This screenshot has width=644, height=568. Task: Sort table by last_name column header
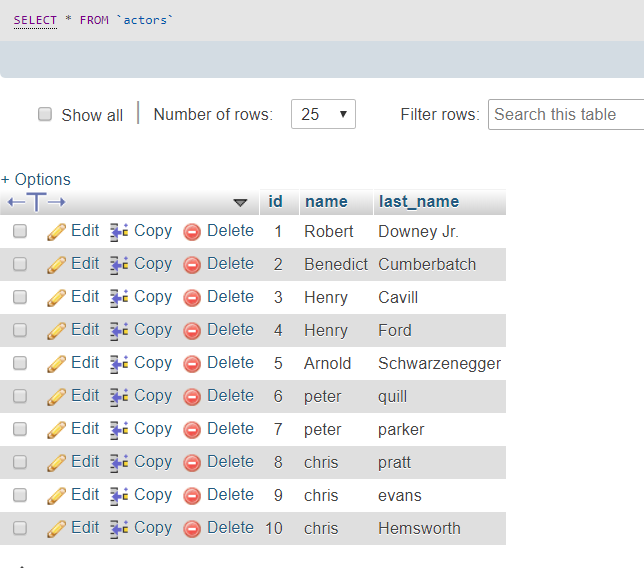click(x=419, y=202)
